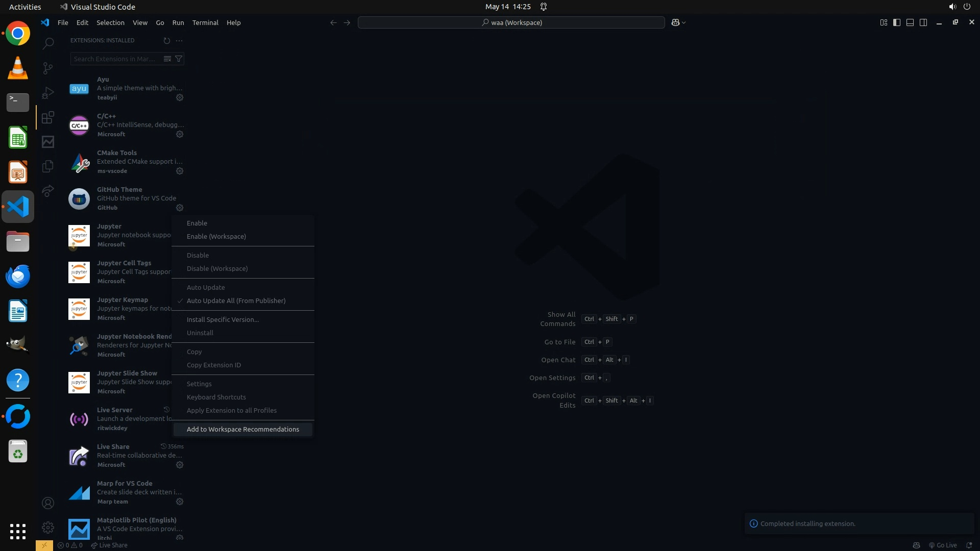Refresh the installed extensions list
The height and width of the screenshot is (551, 980).
[x=166, y=40]
